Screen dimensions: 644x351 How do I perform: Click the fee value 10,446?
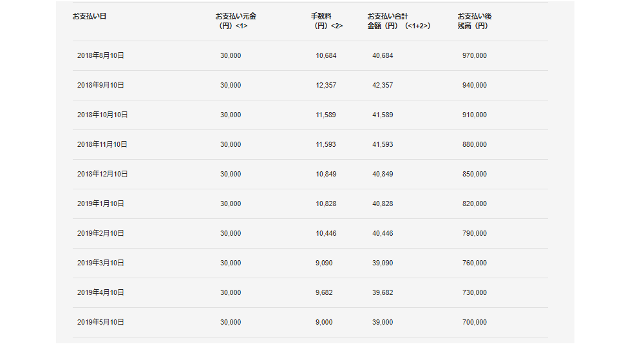[x=326, y=234]
